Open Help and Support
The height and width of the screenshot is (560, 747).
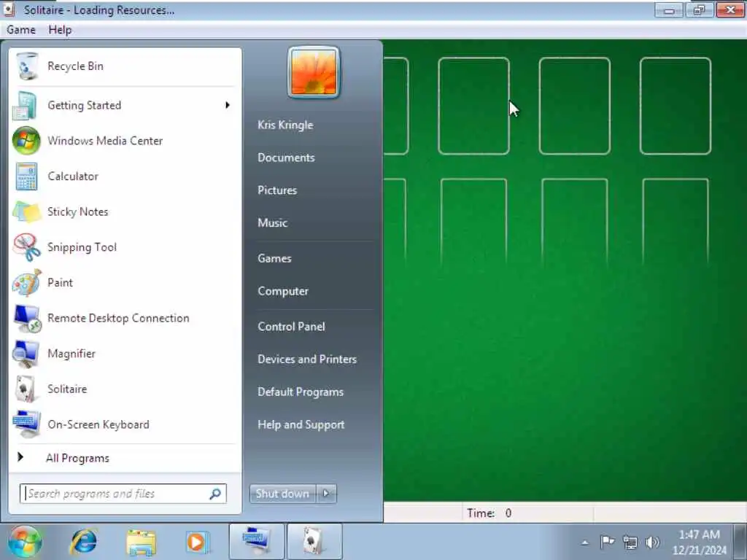(301, 425)
